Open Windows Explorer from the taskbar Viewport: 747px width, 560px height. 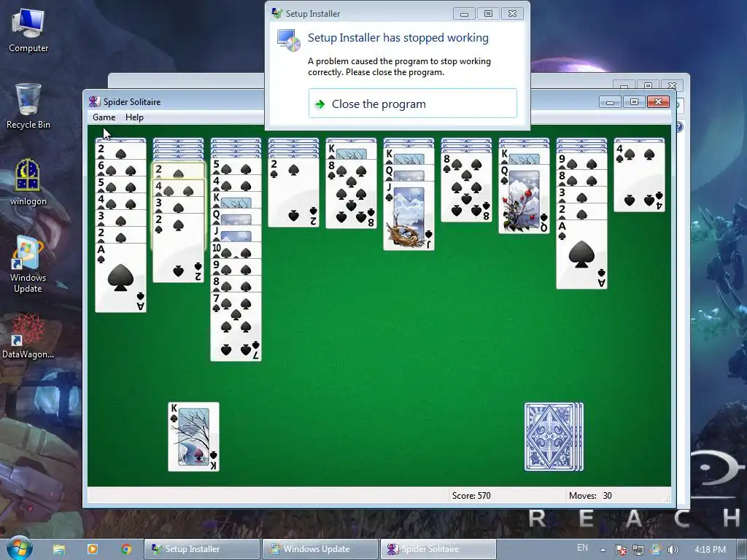(x=59, y=549)
